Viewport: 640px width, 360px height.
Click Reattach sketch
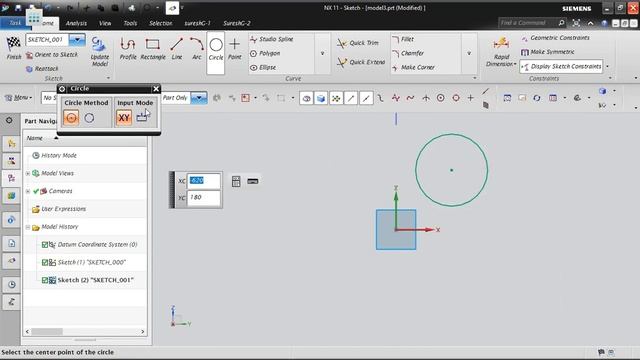point(42,69)
